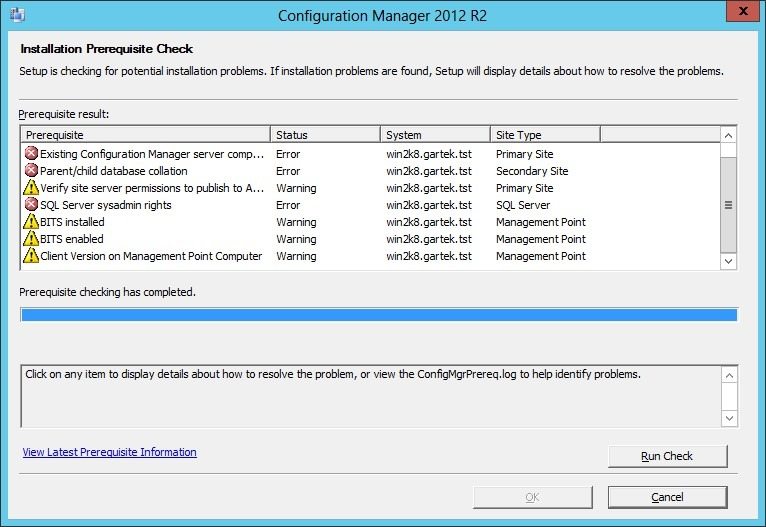Click the Warning status of BITS installed
The height and width of the screenshot is (527, 766).
point(297,222)
